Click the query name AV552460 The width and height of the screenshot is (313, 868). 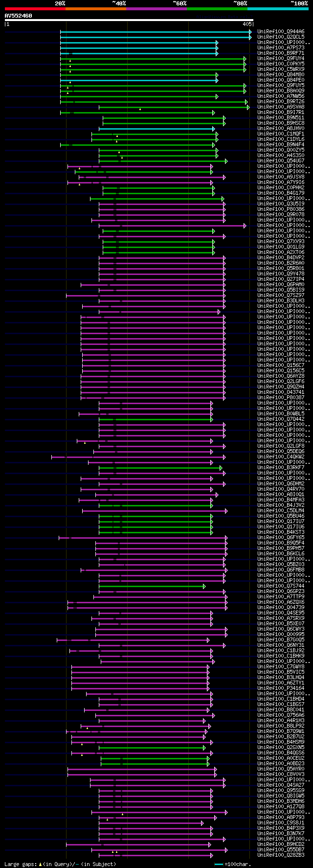click(19, 16)
